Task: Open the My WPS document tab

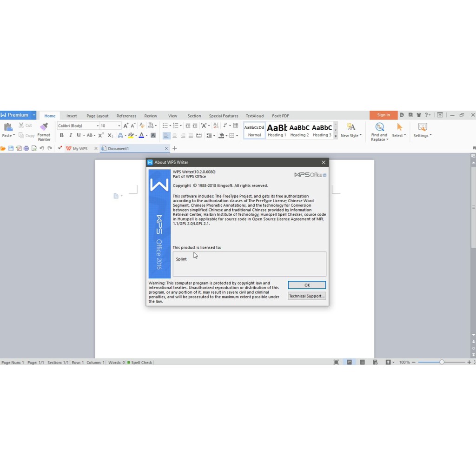Action: (79, 148)
